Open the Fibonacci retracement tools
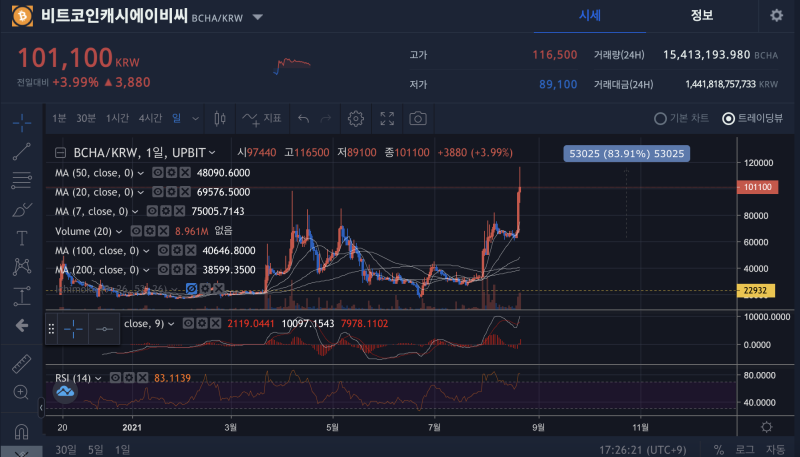The image size is (800, 457). 22,180
